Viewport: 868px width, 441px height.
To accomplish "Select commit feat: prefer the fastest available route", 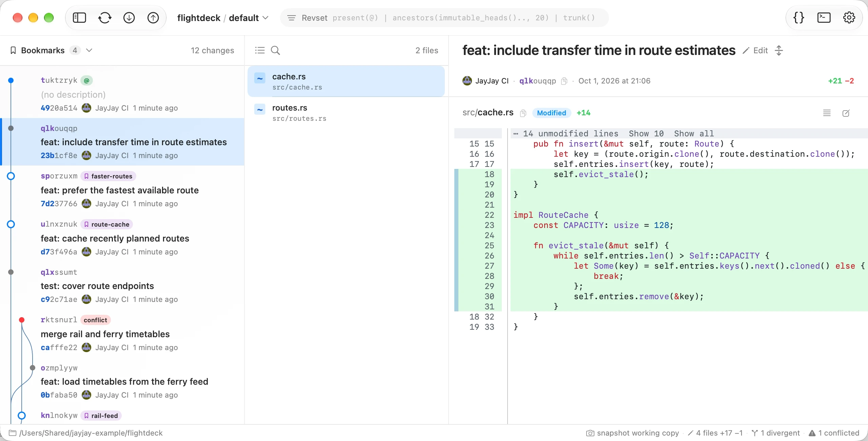I will pyautogui.click(x=122, y=190).
